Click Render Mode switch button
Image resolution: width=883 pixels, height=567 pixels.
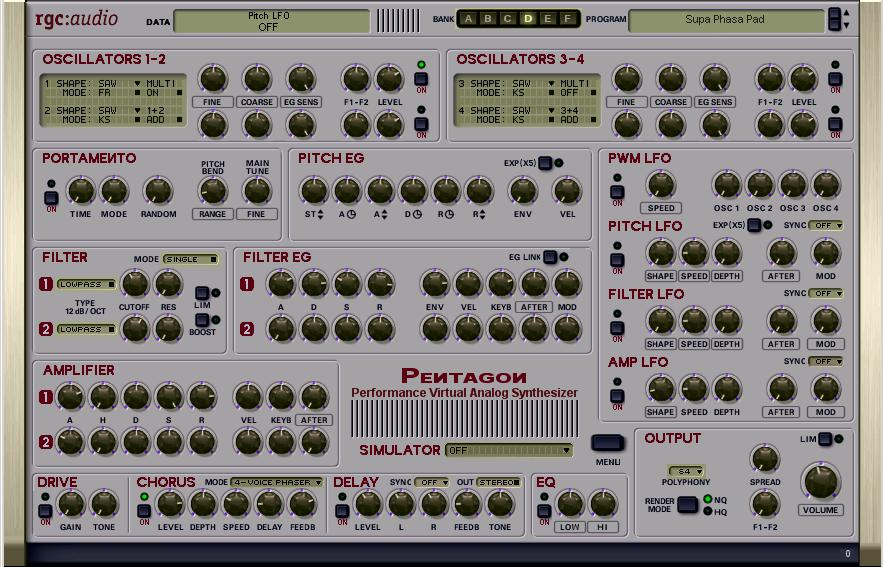pyautogui.click(x=688, y=505)
